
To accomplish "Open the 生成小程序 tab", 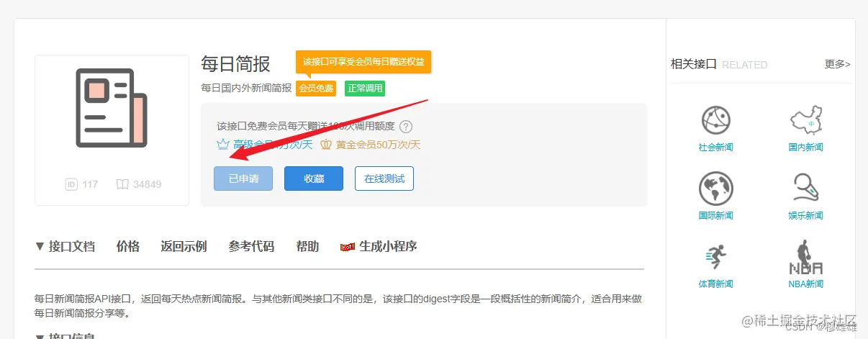I will 379,246.
